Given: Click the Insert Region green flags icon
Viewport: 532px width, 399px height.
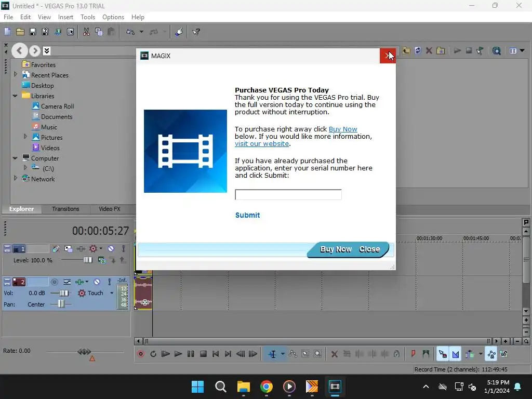Looking at the screenshot, I should tap(426, 354).
